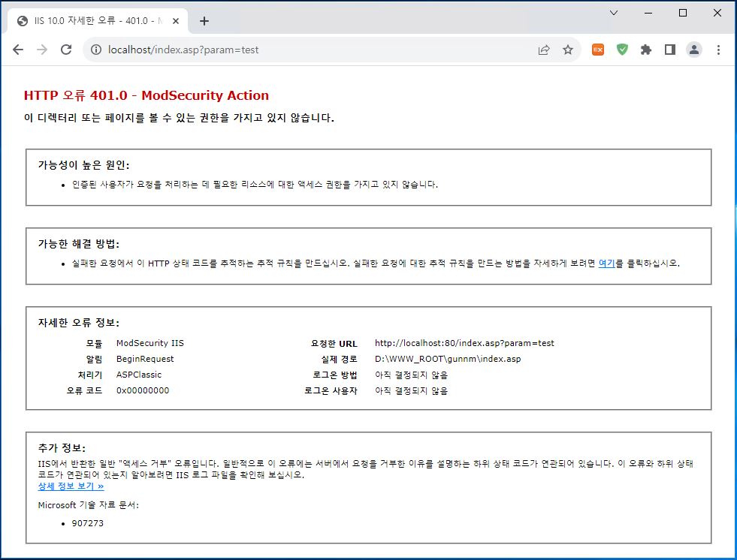Click the requested URL value
Screen dimensions: 737x560
click(x=464, y=343)
